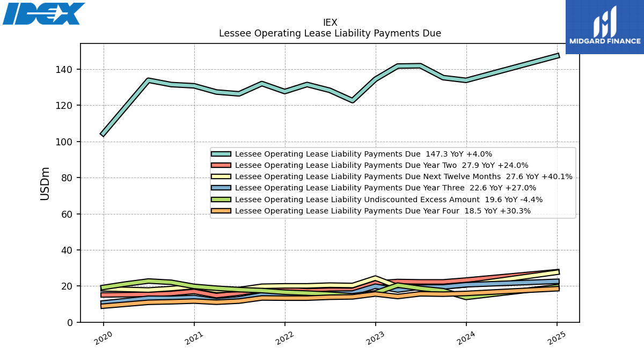Click the x-axis year label 2025

557,338
